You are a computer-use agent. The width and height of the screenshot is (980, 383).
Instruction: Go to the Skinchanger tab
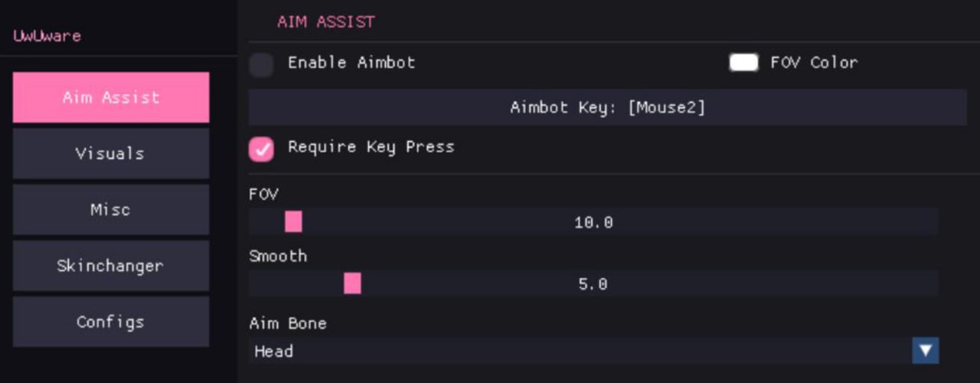click(111, 266)
